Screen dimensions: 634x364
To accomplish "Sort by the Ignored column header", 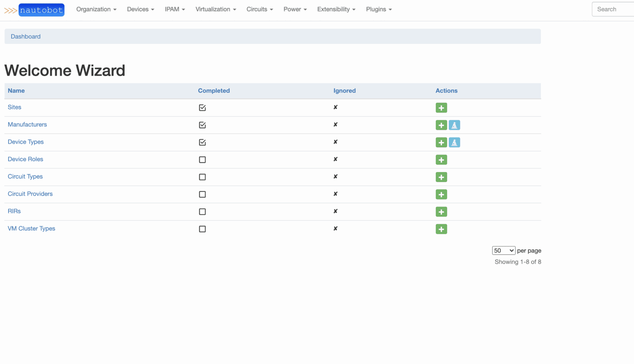I will 344,91.
